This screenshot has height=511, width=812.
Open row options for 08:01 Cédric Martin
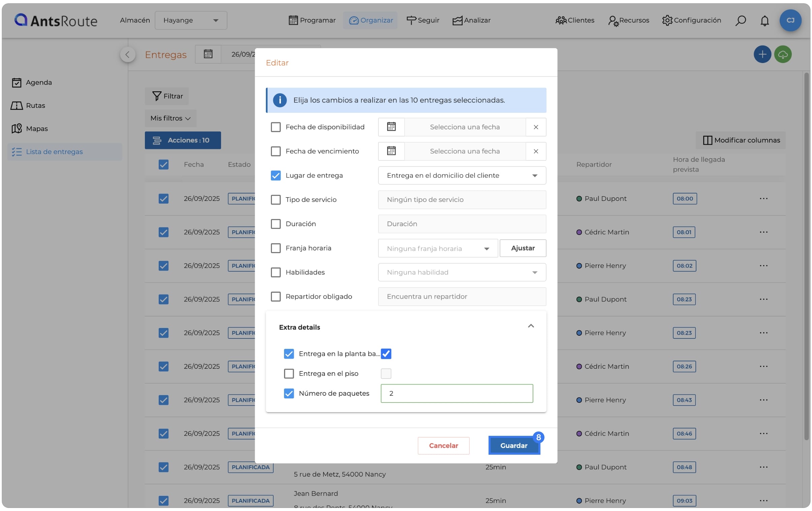tap(763, 232)
